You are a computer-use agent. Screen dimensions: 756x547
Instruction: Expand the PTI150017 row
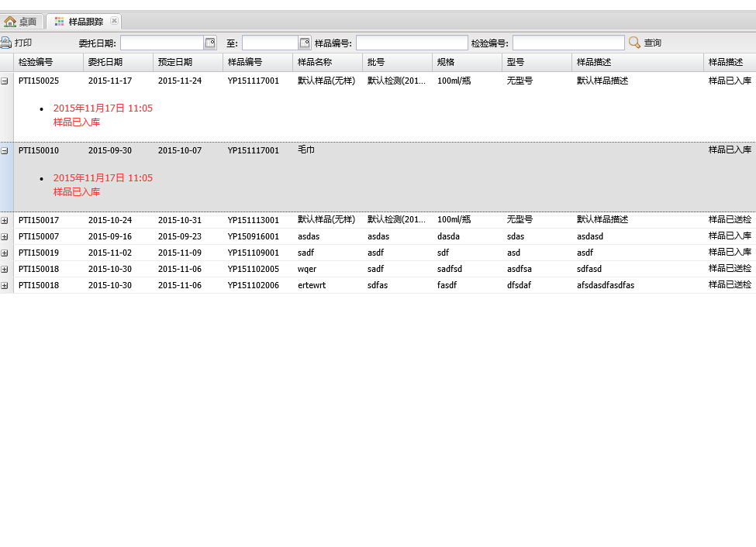(5, 221)
